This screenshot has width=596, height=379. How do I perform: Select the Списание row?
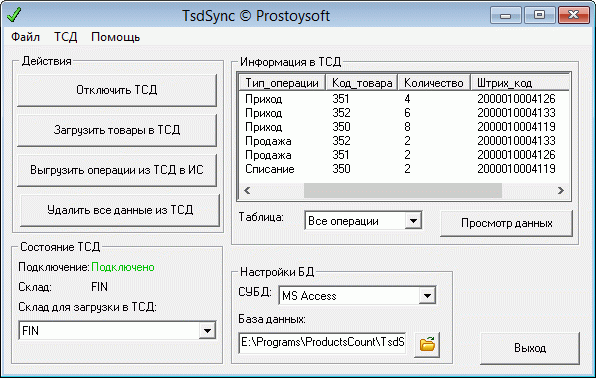(404, 169)
